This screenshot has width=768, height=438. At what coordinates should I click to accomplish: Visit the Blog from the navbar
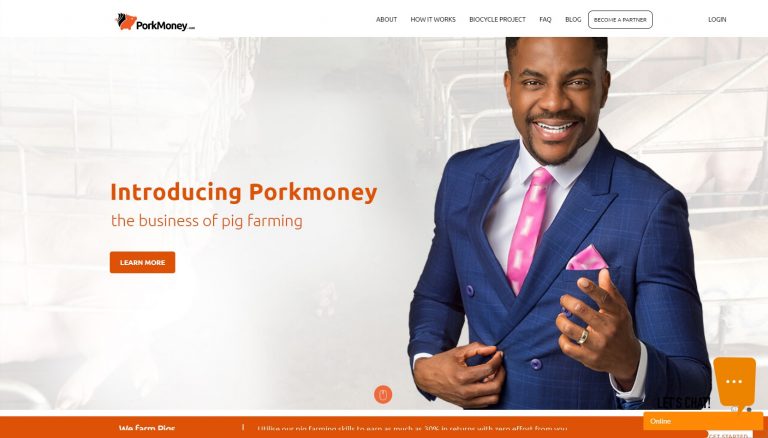(x=573, y=20)
